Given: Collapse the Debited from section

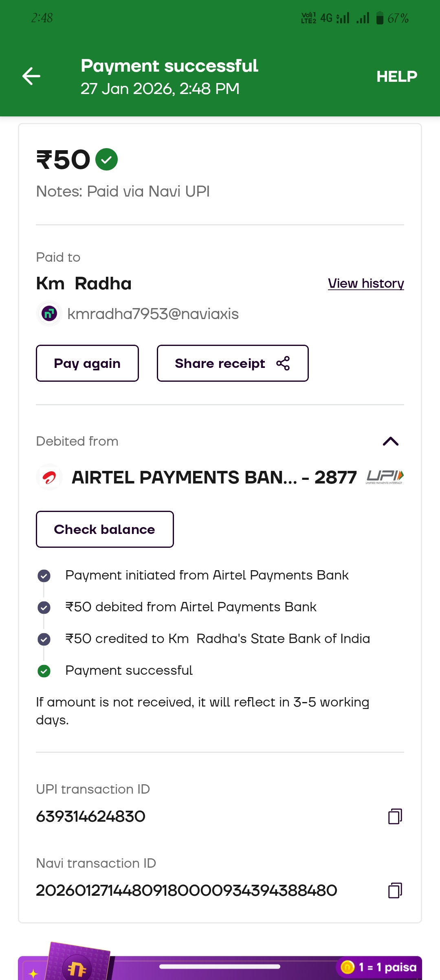Looking at the screenshot, I should (390, 441).
